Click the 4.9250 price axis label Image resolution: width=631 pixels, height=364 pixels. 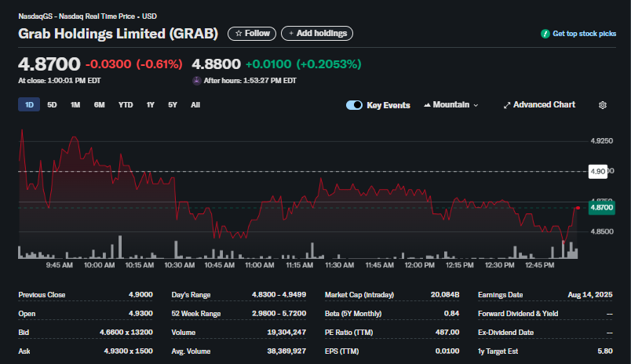[x=602, y=141]
